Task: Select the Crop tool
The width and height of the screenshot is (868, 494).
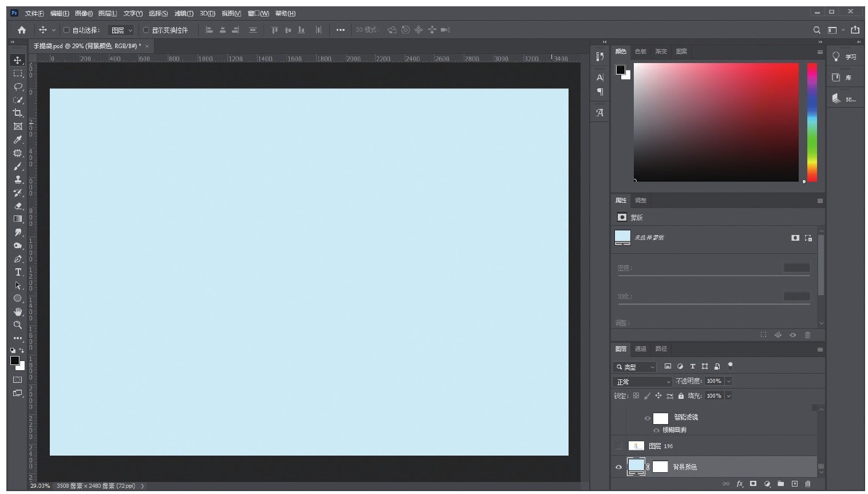Action: (x=18, y=113)
